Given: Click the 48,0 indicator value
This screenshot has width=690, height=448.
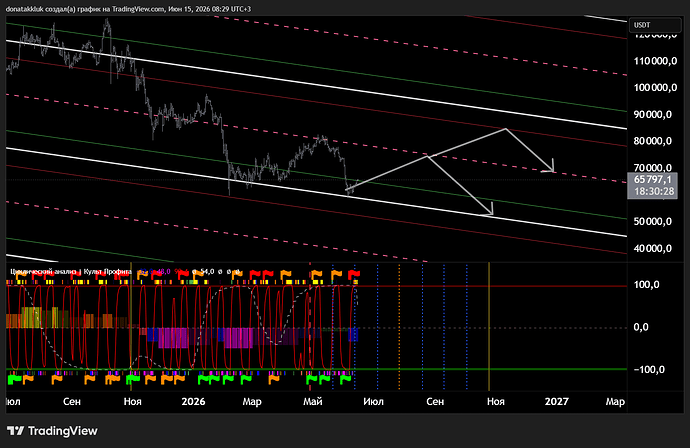Looking at the screenshot, I should (163, 272).
